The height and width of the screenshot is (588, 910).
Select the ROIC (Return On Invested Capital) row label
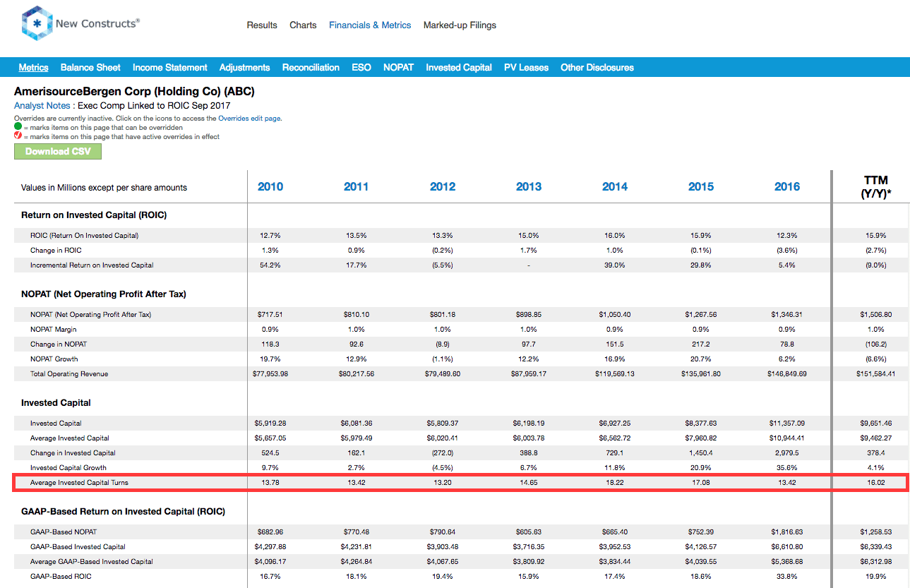pos(84,235)
